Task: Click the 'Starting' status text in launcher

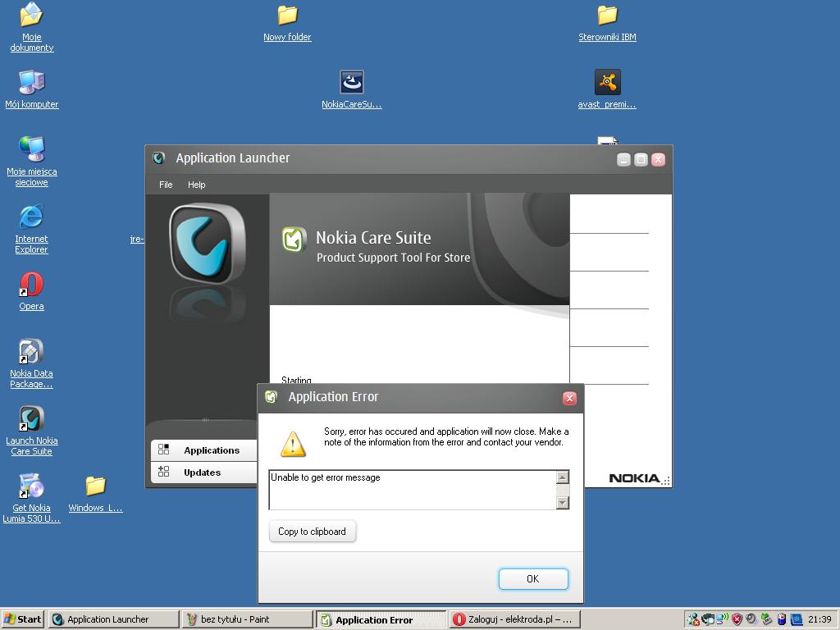Action: [296, 380]
